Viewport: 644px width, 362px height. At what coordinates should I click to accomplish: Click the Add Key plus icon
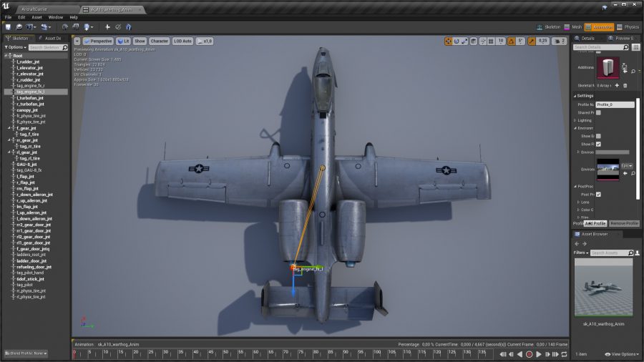(x=107, y=27)
